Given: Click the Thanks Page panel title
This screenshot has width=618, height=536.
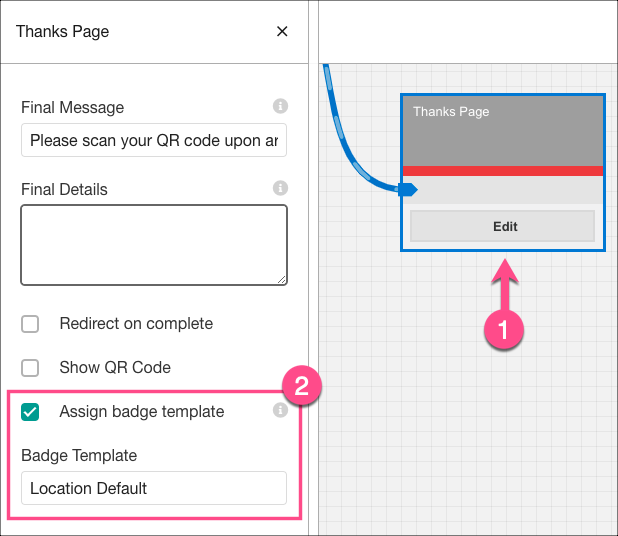Looking at the screenshot, I should coord(62,32).
